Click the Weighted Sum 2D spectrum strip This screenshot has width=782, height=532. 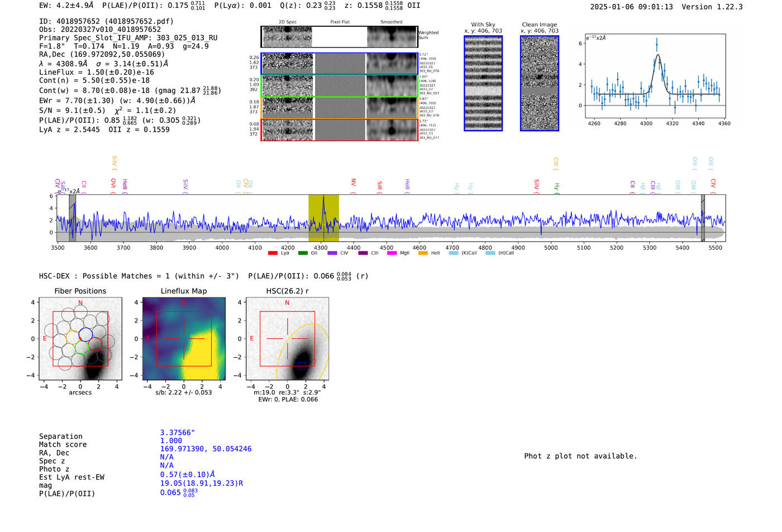click(339, 37)
